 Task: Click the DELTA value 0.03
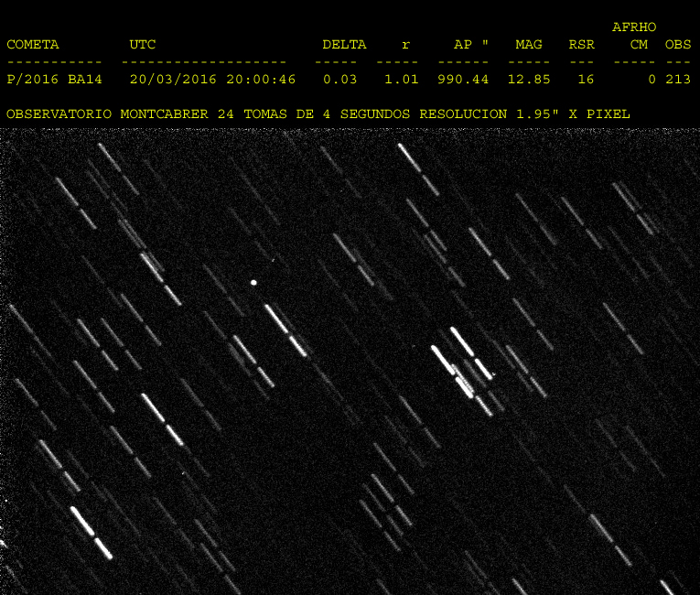click(x=339, y=80)
